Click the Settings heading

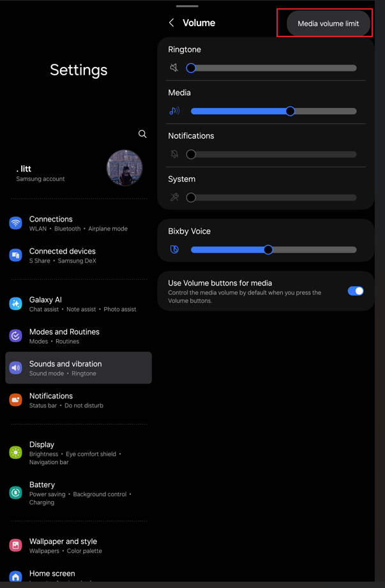pyautogui.click(x=79, y=70)
